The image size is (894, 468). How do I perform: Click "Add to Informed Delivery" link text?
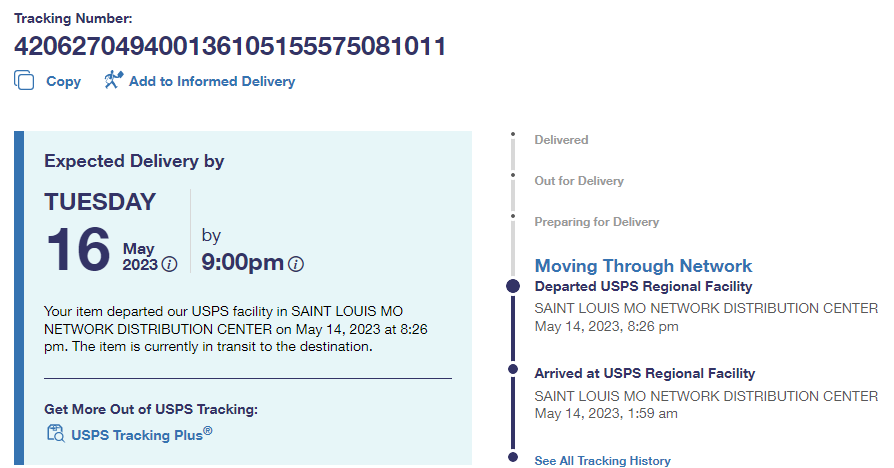coord(212,82)
